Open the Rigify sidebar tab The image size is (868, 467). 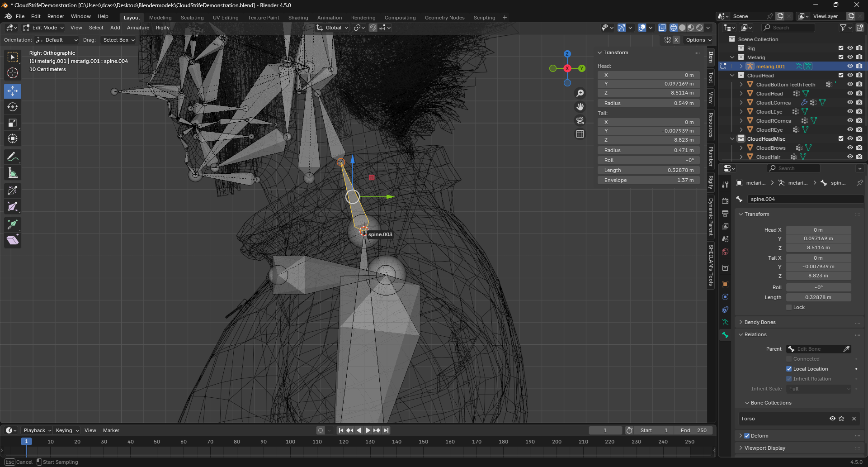pyautogui.click(x=711, y=182)
